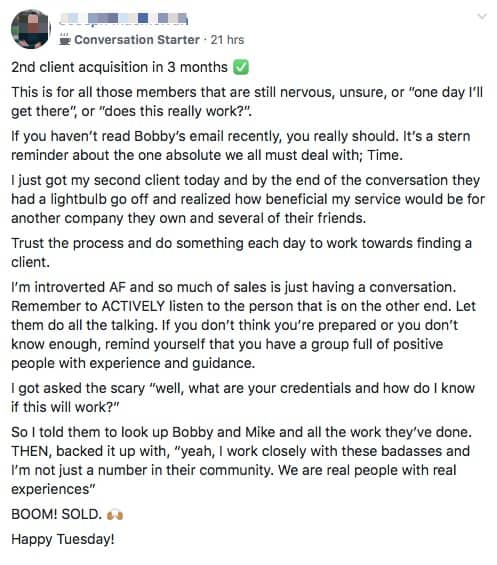Click the blurred author name link
This screenshot has width=497, height=565.
[123, 19]
